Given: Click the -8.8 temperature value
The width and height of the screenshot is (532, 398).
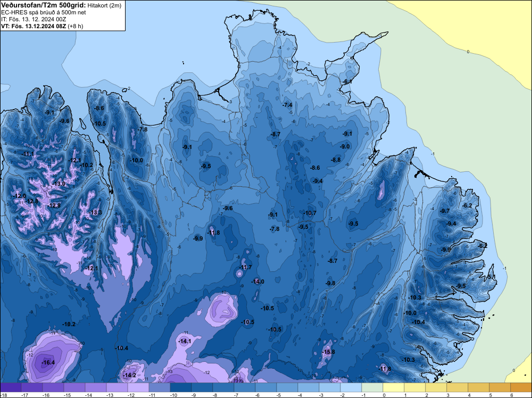Looking at the screenshot, I should [336, 160].
